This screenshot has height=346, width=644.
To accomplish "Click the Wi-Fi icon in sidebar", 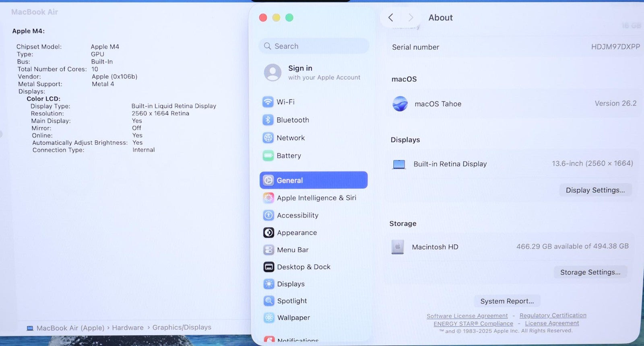I will point(268,102).
